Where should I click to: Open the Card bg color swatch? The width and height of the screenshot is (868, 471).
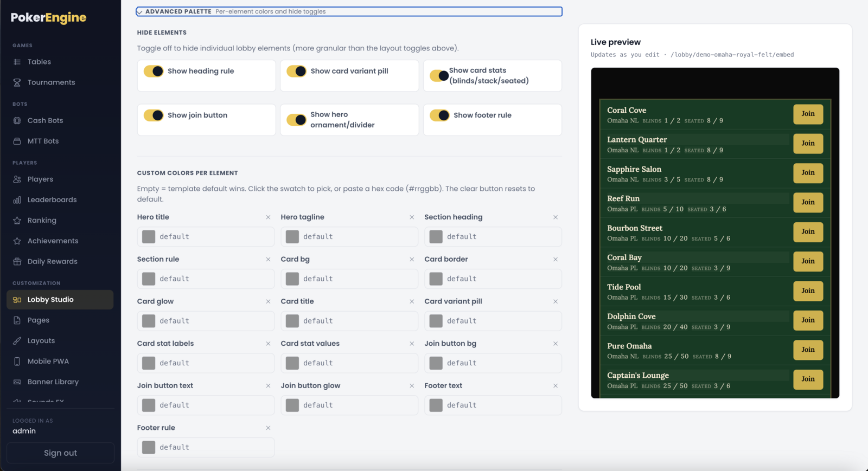292,279
